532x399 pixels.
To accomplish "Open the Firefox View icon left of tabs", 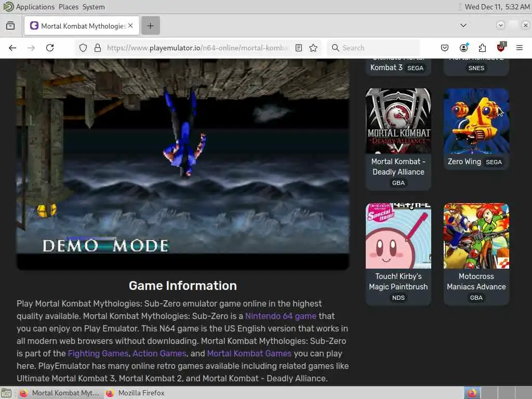I will click(10, 26).
